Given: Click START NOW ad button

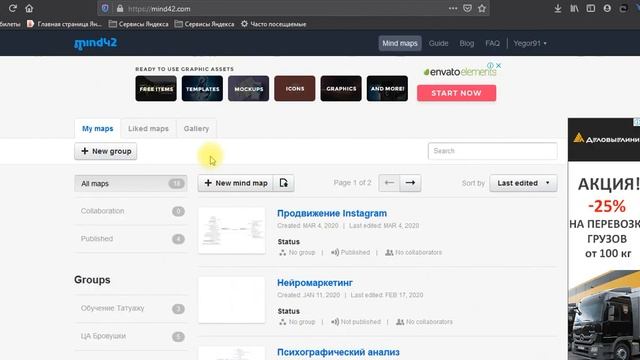Looking at the screenshot, I should [x=456, y=93].
